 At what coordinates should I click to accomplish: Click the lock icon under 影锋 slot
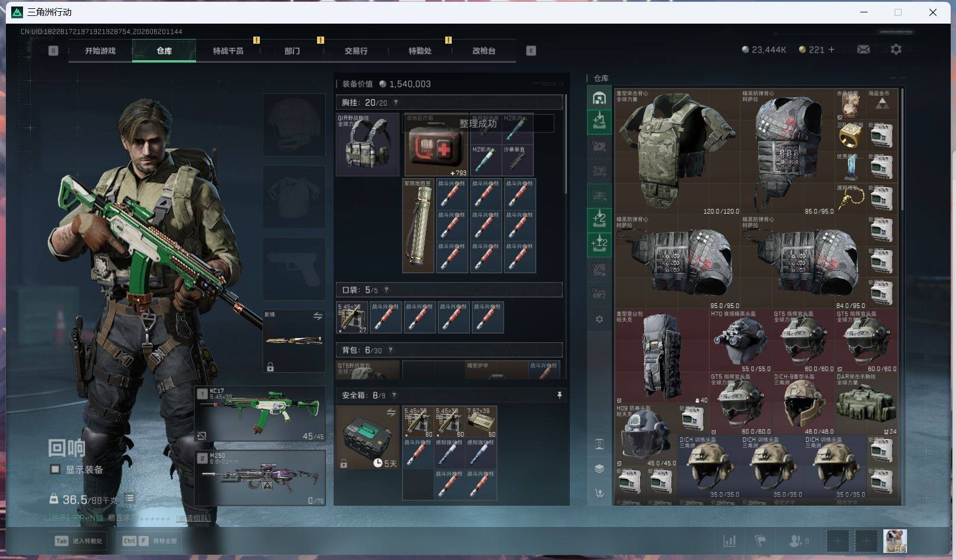[x=270, y=367]
